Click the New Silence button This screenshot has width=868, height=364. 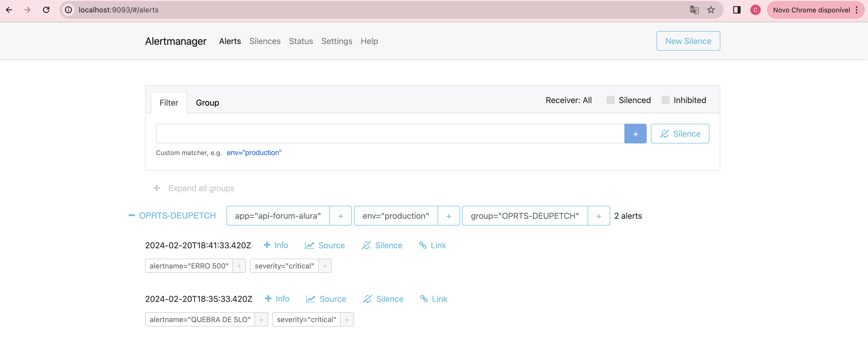point(688,41)
